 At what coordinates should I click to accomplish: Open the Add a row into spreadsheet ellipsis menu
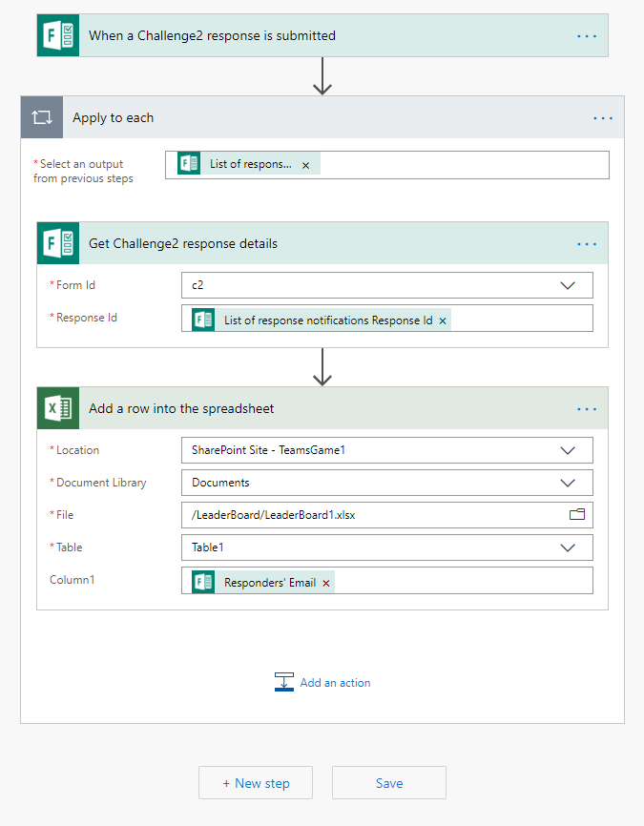[587, 409]
